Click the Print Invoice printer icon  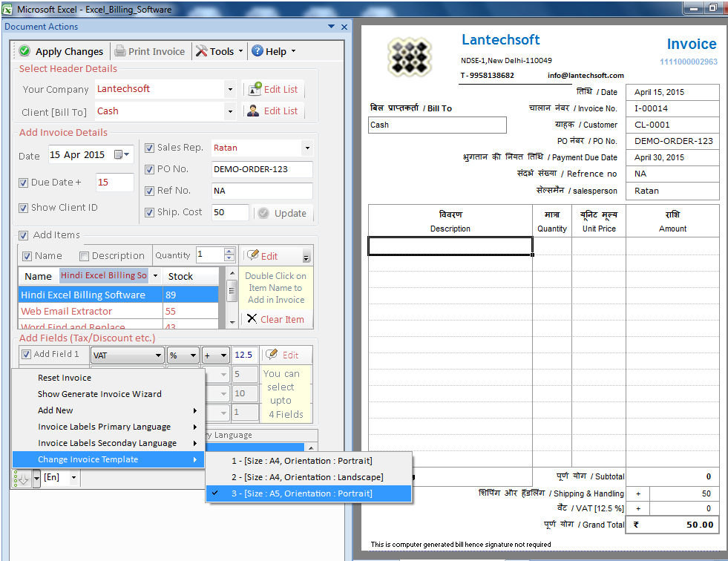[119, 51]
